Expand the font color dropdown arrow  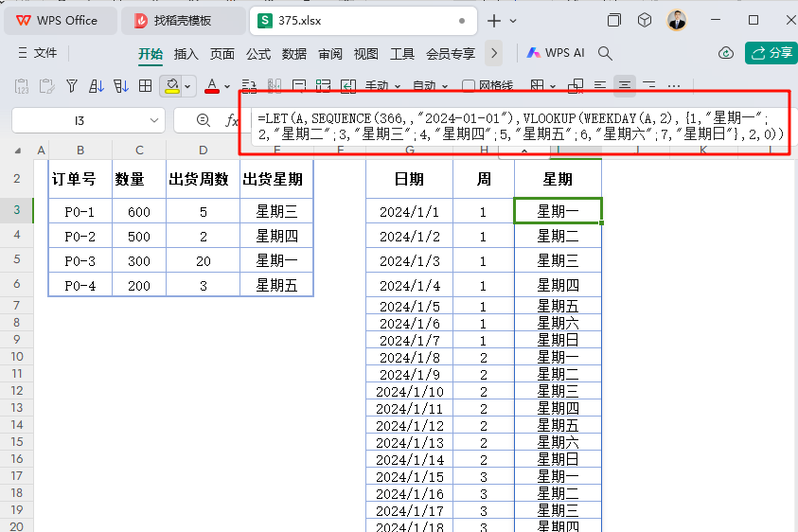[x=227, y=86]
